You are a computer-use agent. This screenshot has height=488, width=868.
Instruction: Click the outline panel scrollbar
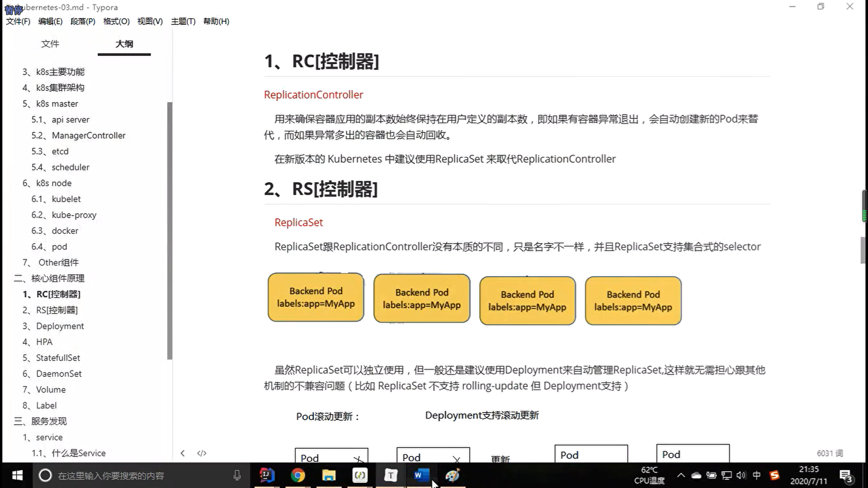coord(170,230)
